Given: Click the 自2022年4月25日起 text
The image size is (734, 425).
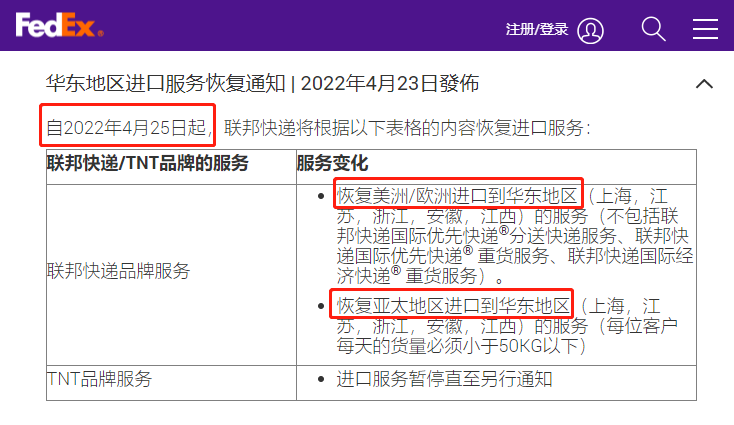Looking at the screenshot, I should coord(126,127).
